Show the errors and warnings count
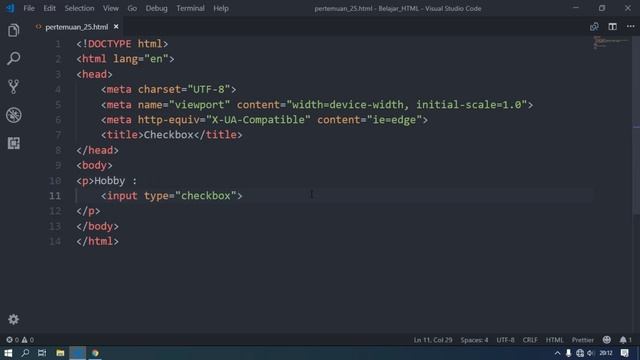This screenshot has width=640, height=360. click(x=20, y=340)
